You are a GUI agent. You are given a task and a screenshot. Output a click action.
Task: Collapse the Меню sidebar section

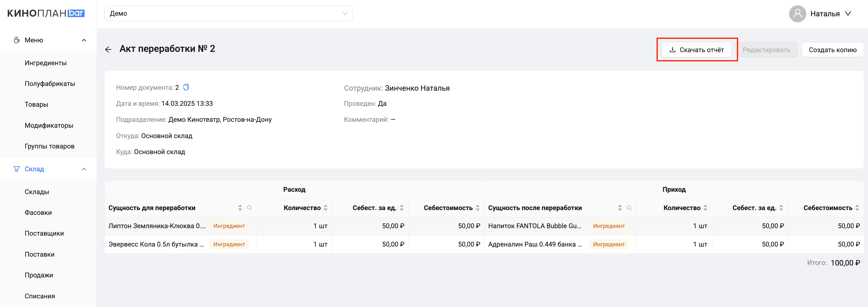[84, 40]
